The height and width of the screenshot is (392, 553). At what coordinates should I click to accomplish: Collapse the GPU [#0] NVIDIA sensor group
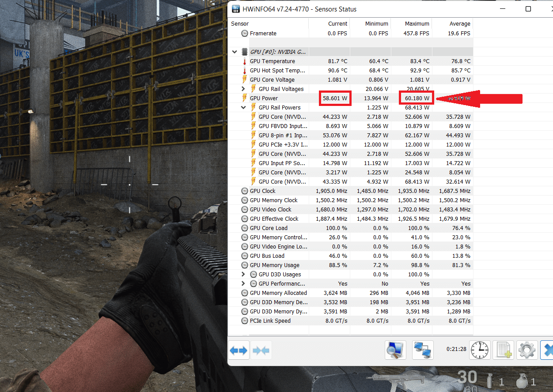pos(235,52)
